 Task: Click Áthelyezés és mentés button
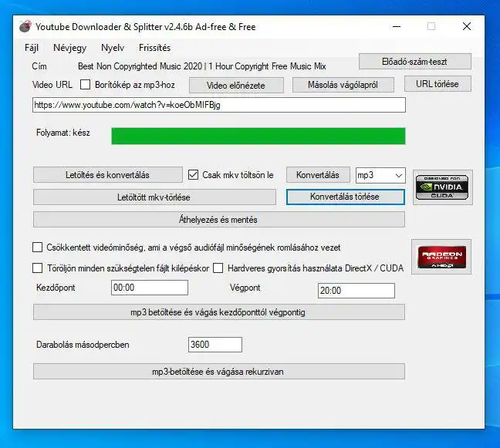pos(219,220)
